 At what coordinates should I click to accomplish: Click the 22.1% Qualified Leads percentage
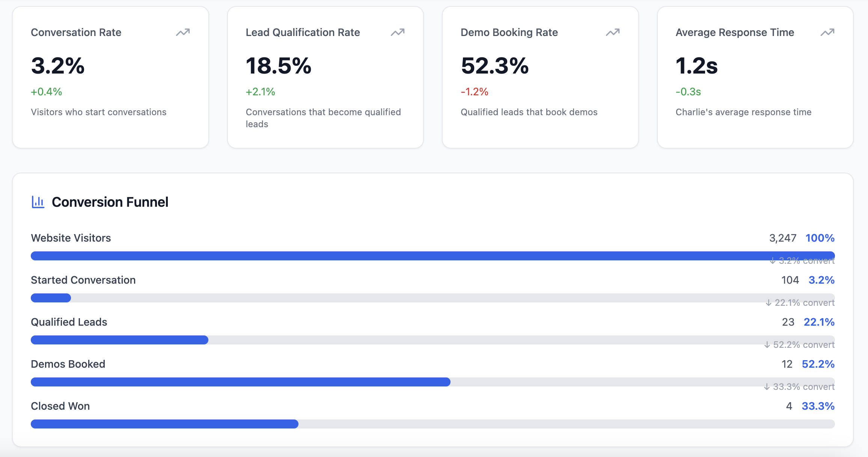click(819, 322)
